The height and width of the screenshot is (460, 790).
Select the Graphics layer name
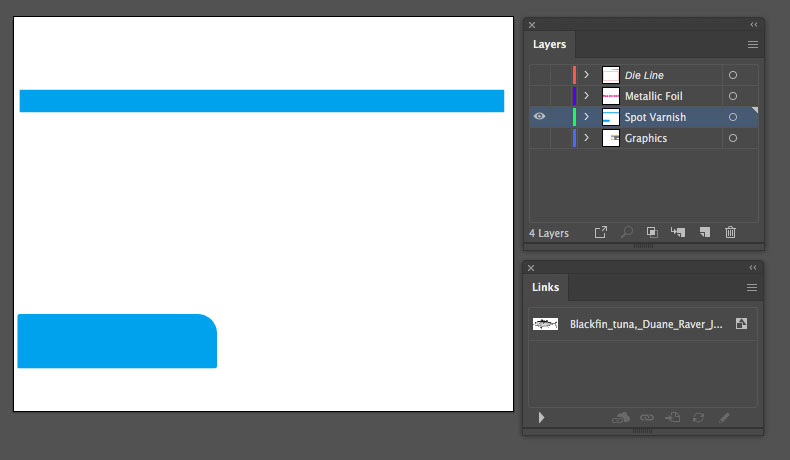tap(646, 138)
